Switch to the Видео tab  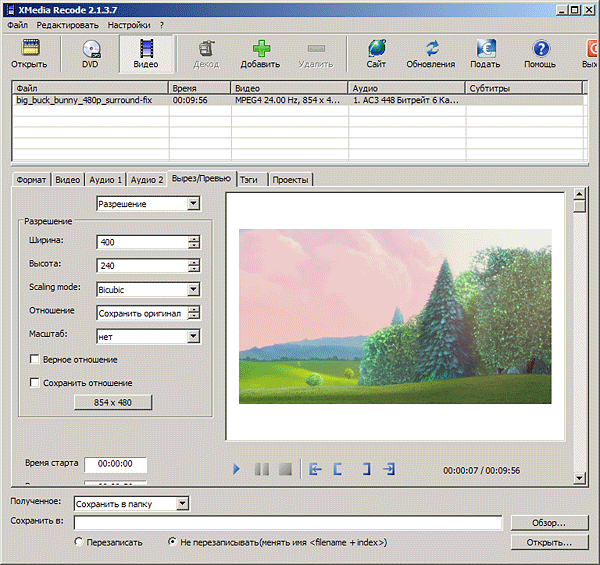click(x=68, y=179)
